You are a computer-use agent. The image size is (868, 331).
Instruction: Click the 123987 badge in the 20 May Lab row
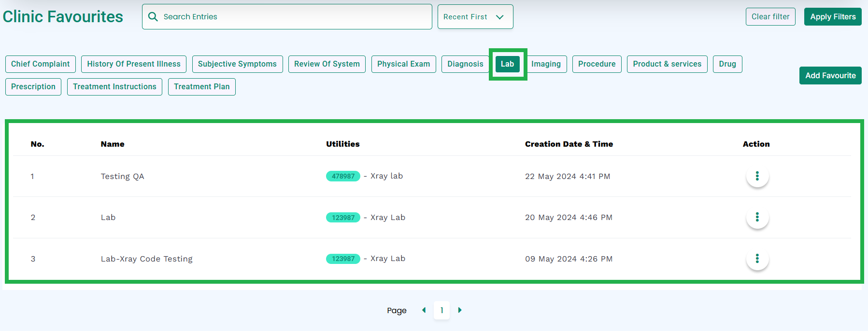343,218
